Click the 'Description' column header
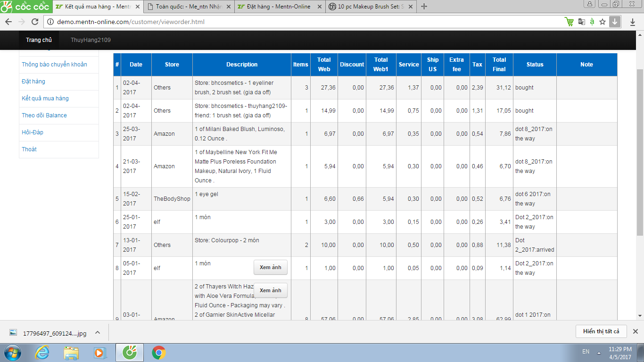This screenshot has height=362, width=644. (x=242, y=65)
